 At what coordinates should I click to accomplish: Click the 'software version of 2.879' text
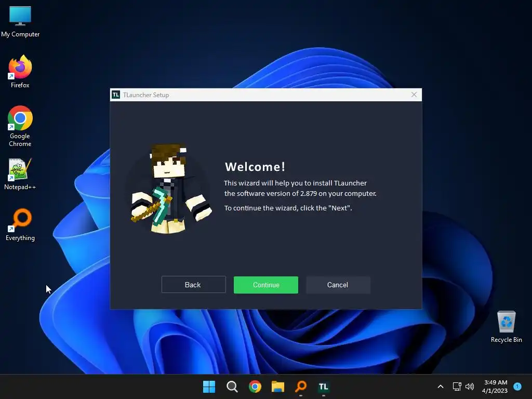tap(276, 193)
